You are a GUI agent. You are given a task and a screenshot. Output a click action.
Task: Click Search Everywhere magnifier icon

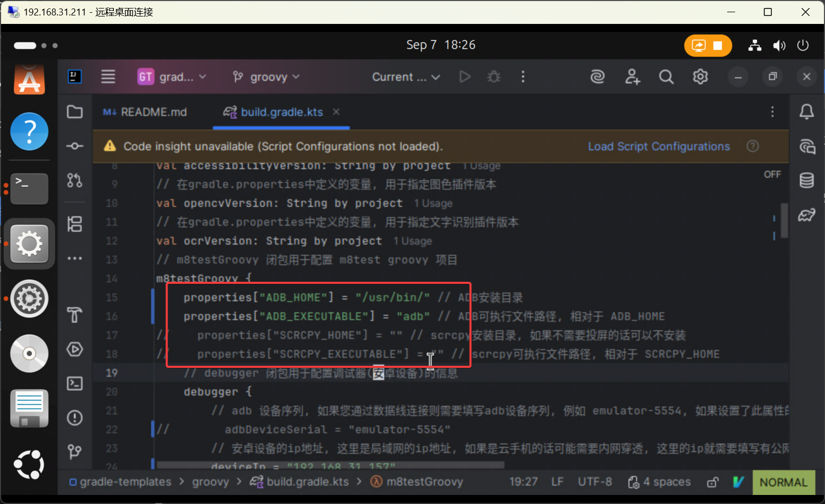(666, 77)
